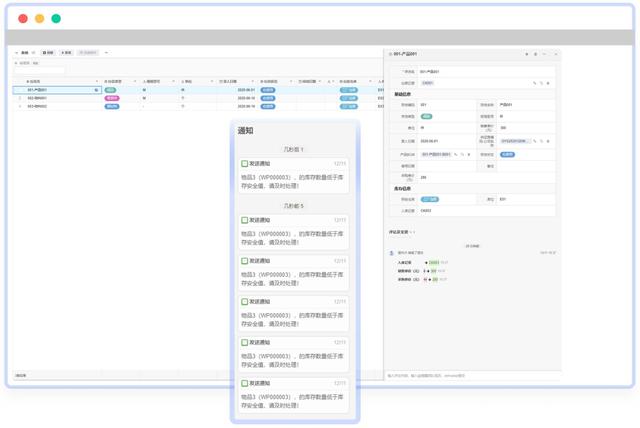Click the magenta status tag in the second row

pyautogui.click(x=112, y=98)
